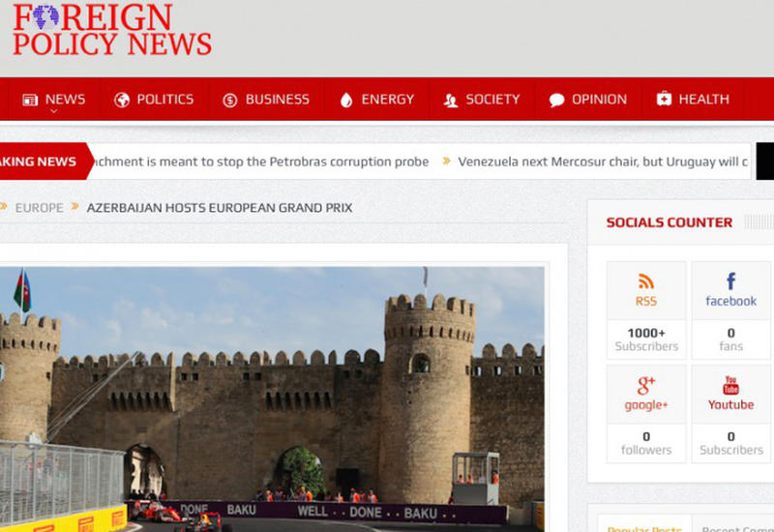Read the Venezuela Mercosur chair headline

click(602, 162)
